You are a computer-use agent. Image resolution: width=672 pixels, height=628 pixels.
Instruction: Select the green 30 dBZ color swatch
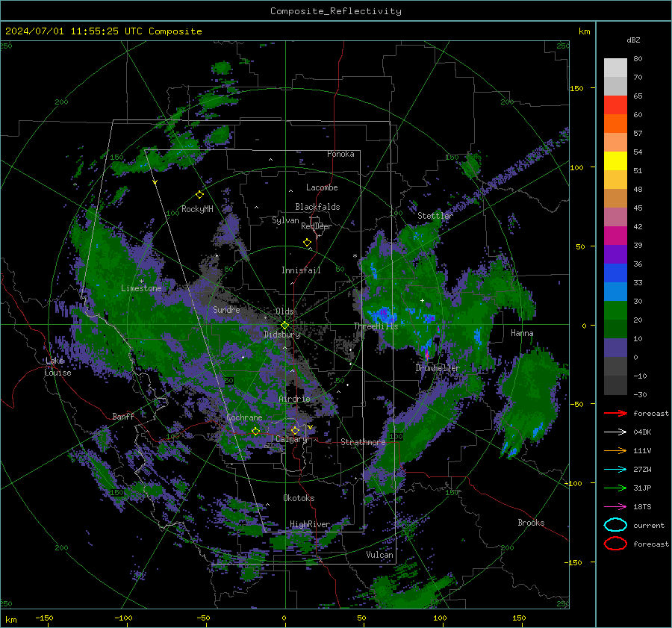point(615,310)
